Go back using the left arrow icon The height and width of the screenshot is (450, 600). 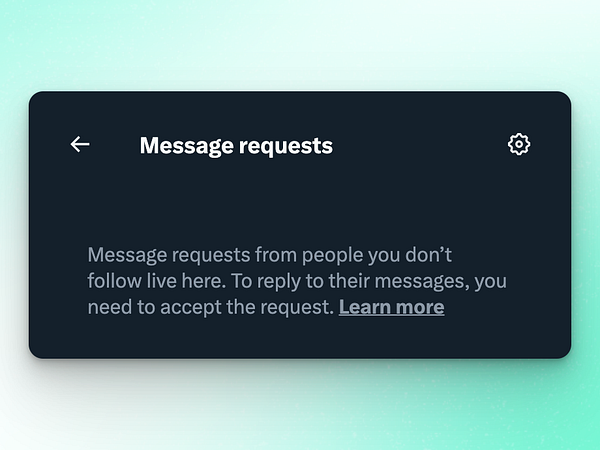tap(80, 145)
